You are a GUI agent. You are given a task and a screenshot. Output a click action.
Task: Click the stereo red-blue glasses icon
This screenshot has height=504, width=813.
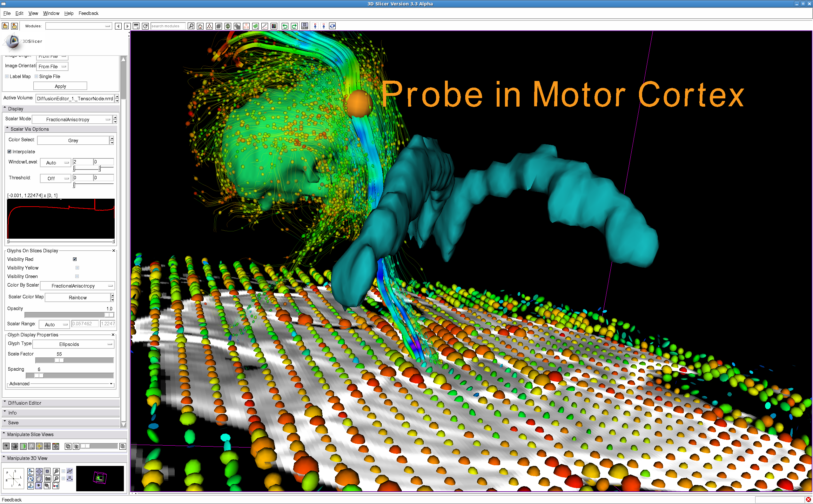point(56,486)
